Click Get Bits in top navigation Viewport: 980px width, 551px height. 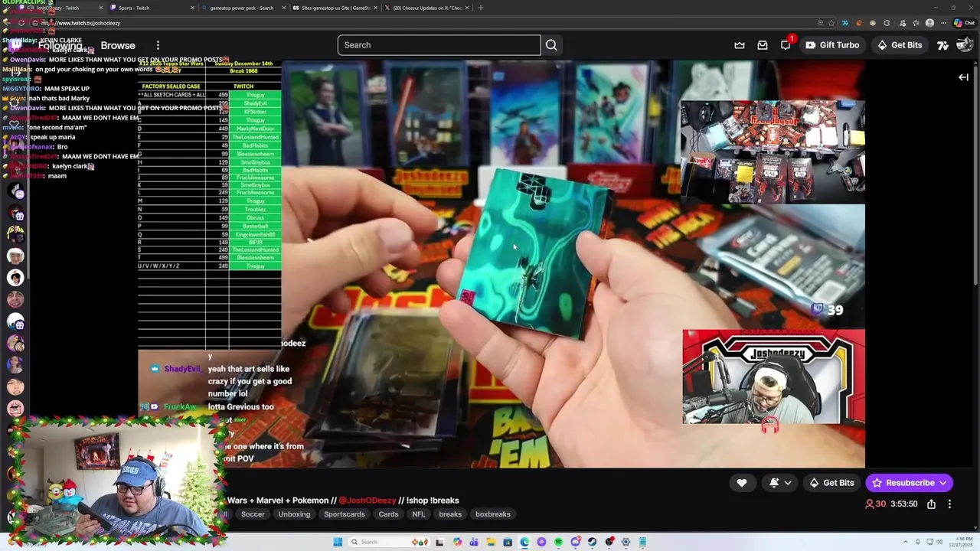[x=900, y=45]
